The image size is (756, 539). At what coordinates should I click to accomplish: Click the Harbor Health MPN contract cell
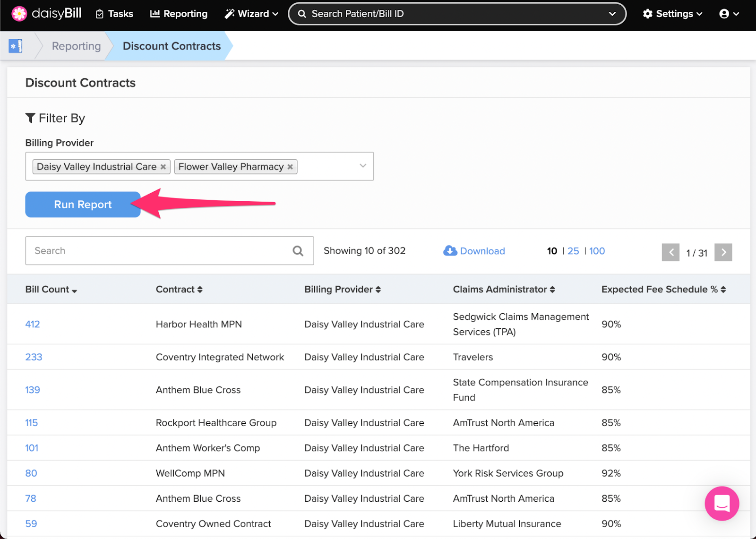pos(199,324)
